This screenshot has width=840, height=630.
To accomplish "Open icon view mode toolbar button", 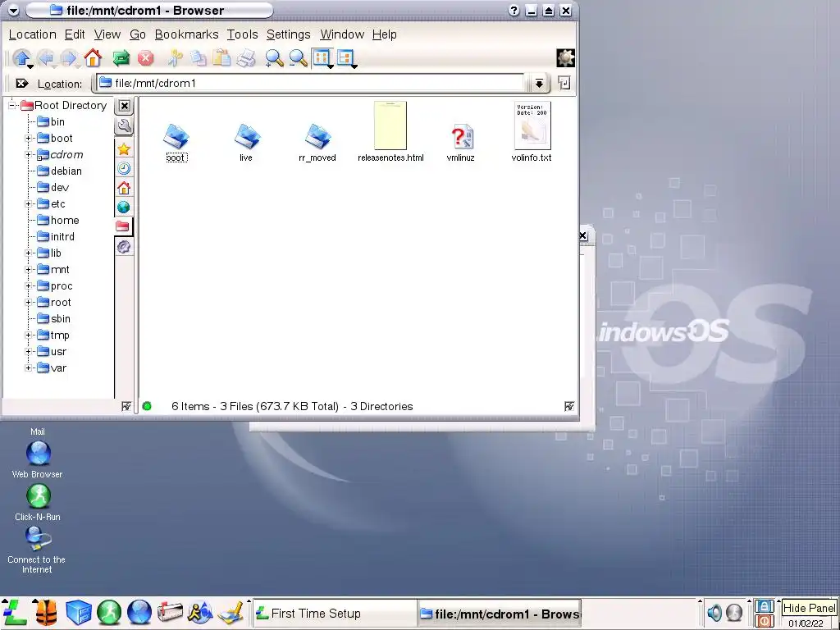I will point(322,58).
